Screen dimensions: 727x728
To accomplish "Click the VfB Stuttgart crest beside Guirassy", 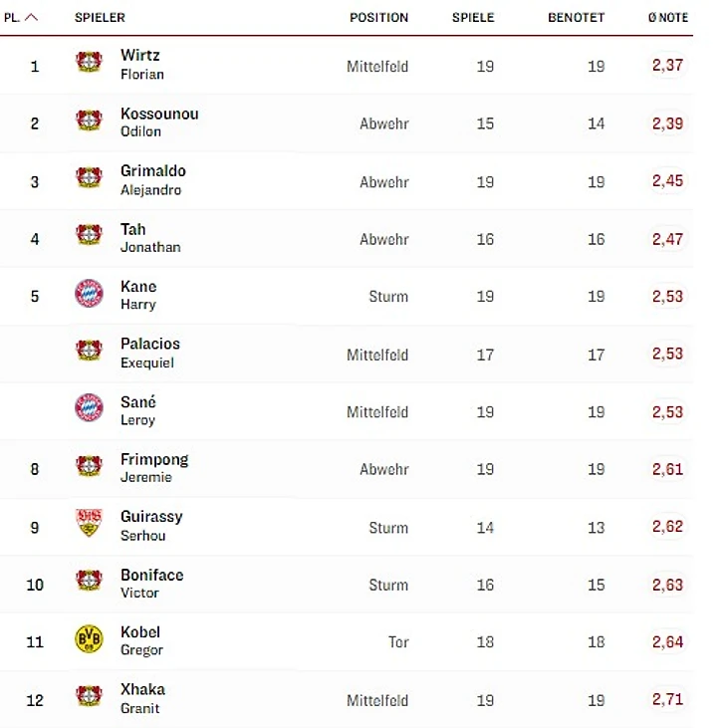I will click(89, 523).
